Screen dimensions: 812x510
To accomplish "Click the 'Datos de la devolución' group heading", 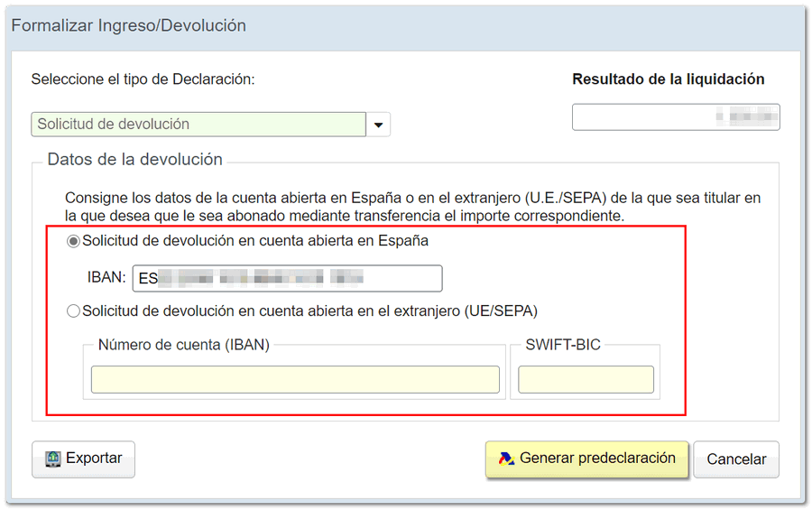I will click(134, 160).
